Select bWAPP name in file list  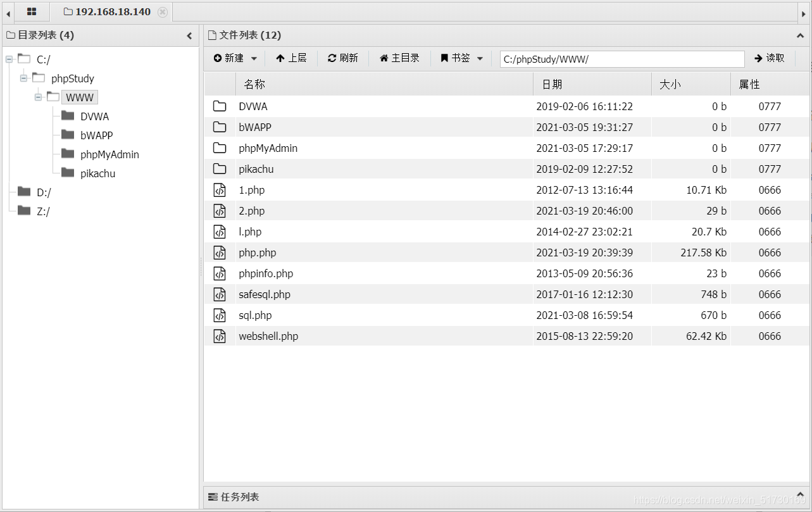(255, 127)
